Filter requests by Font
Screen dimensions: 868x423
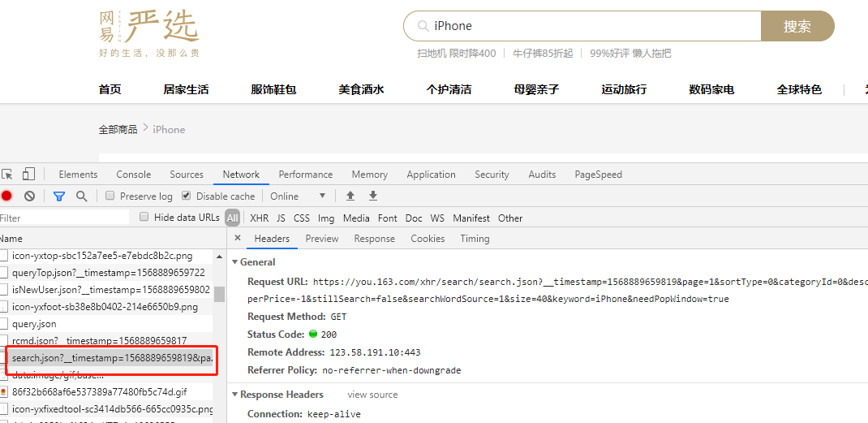point(388,218)
